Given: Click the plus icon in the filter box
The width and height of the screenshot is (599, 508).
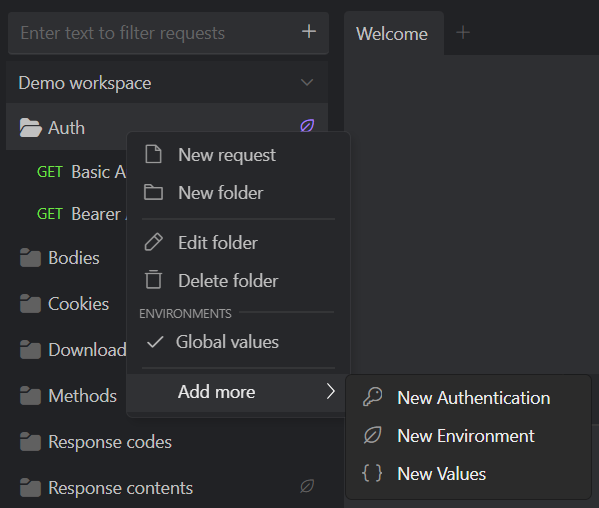Looking at the screenshot, I should pyautogui.click(x=309, y=32).
